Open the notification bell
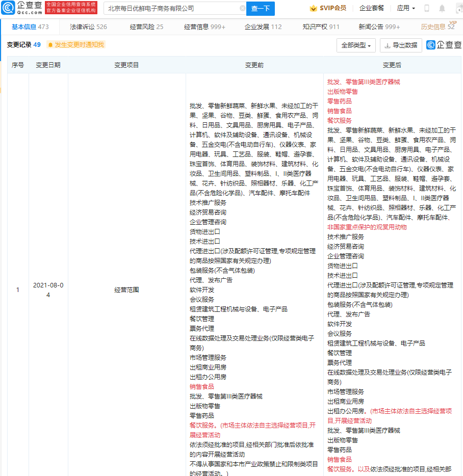463x476 pixels. point(442,9)
